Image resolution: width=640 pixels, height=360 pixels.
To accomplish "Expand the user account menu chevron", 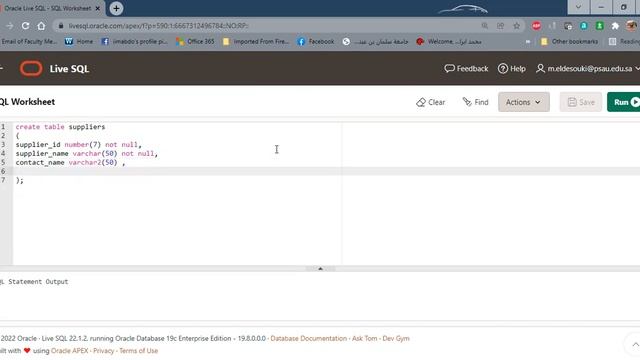I will click(x=637, y=69).
